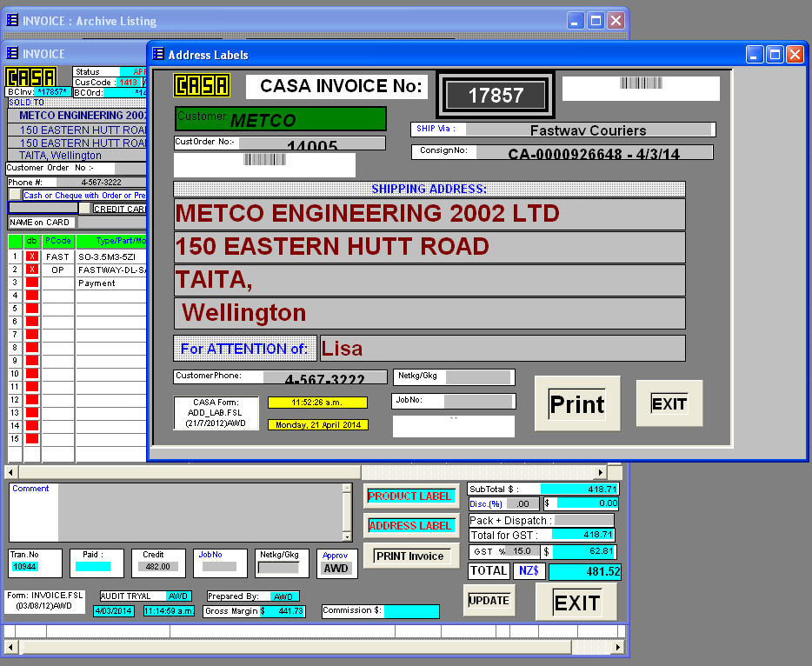Click EXIT button in Address Labels window
The width and height of the screenshot is (812, 666).
click(669, 403)
